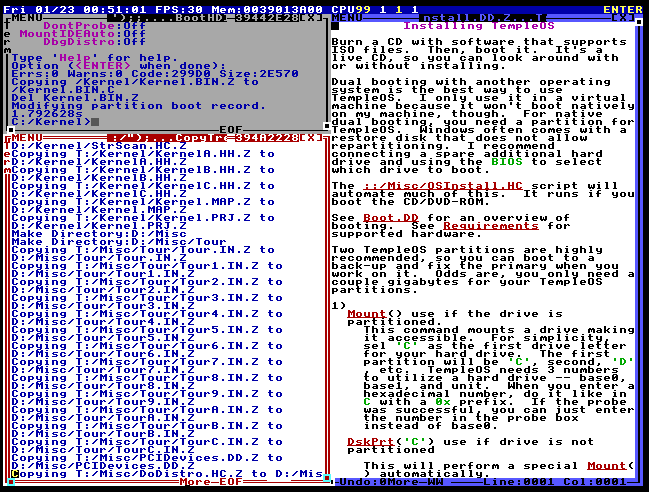Open the Mount() link under step 1
Screen dimensions: 649x492
point(367,314)
